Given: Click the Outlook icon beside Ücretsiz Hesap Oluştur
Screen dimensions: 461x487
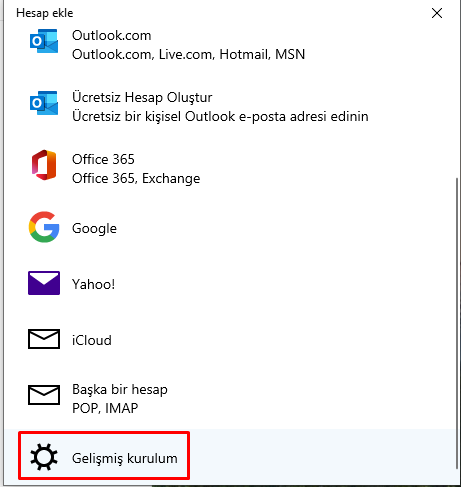Looking at the screenshot, I should [x=44, y=103].
